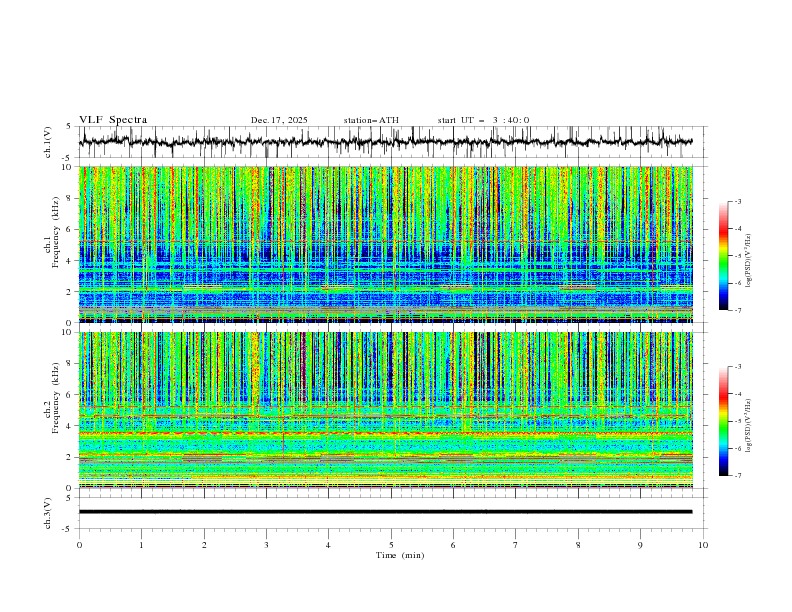
Task: Click the 10 minute tick label
Action: click(x=703, y=544)
